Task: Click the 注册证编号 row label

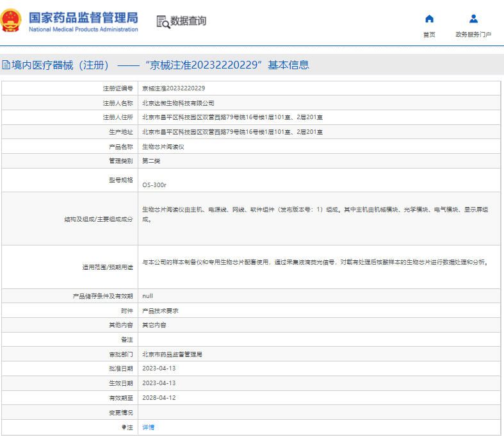Action: [118, 88]
